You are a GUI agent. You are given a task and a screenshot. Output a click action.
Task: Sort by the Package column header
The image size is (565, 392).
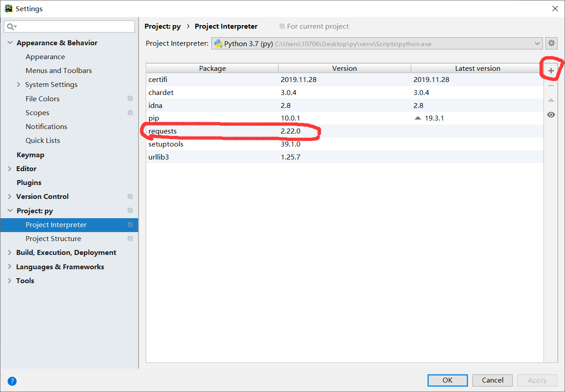pos(212,68)
